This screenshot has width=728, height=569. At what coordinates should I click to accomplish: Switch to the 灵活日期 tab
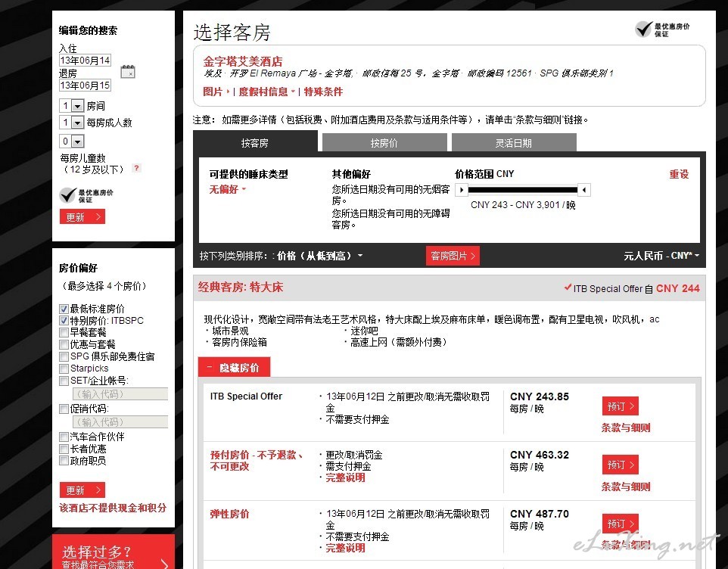(x=514, y=143)
